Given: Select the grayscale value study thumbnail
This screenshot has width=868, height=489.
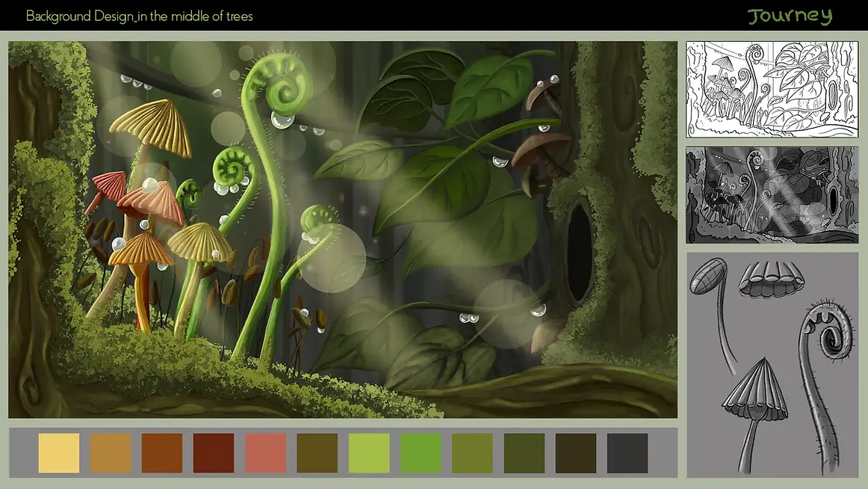Looking at the screenshot, I should click(772, 195).
